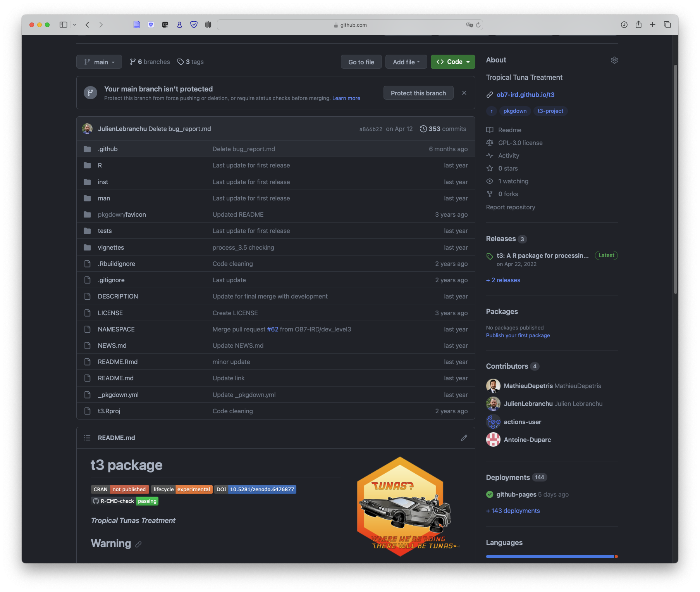Dismiss the branch protection banner

pos(464,93)
